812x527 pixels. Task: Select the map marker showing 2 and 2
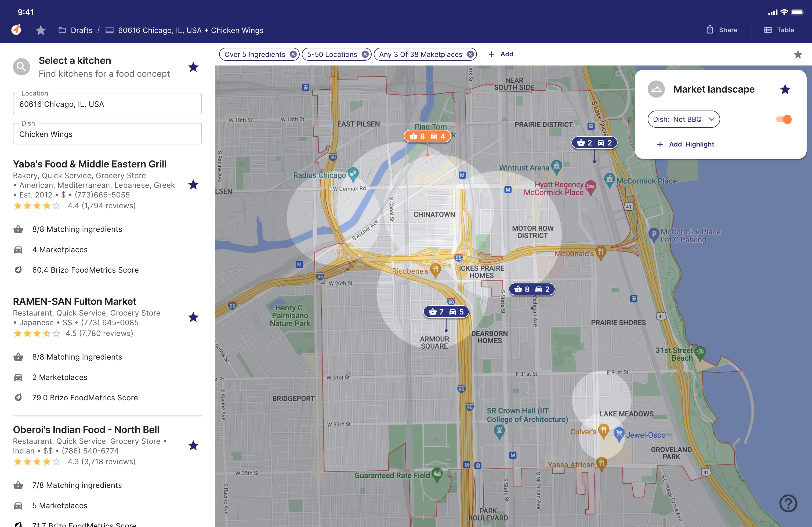(594, 142)
